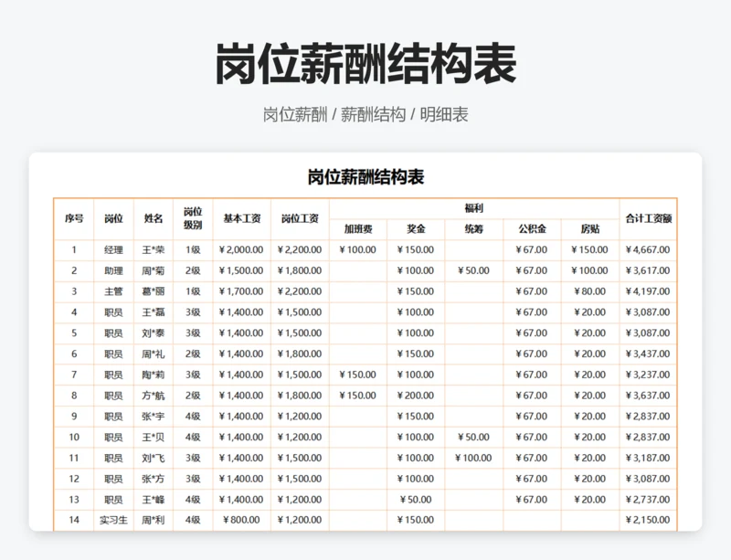
Task: Select the 岗位工资 column header
Action: 301,218
